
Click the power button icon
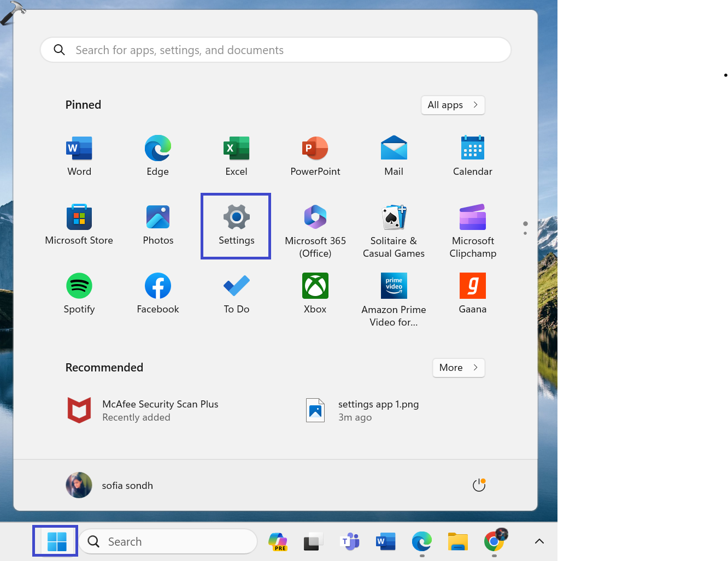[x=479, y=485]
